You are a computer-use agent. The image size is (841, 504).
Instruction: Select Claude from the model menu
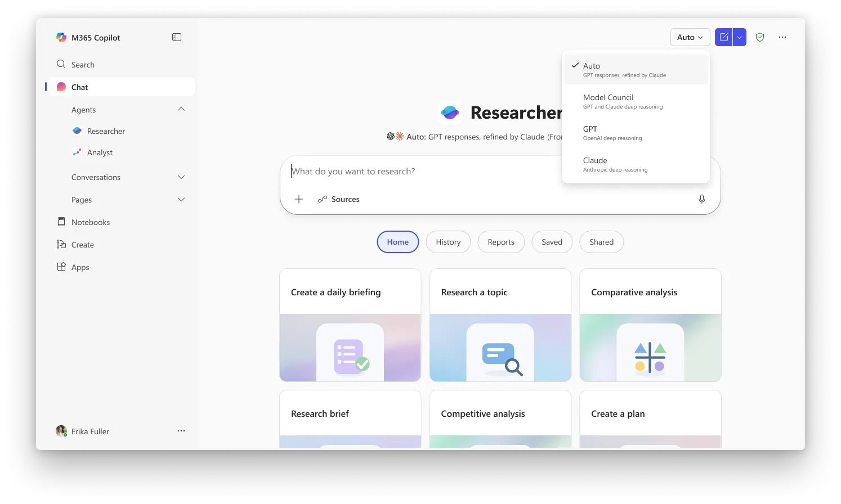pyautogui.click(x=594, y=164)
